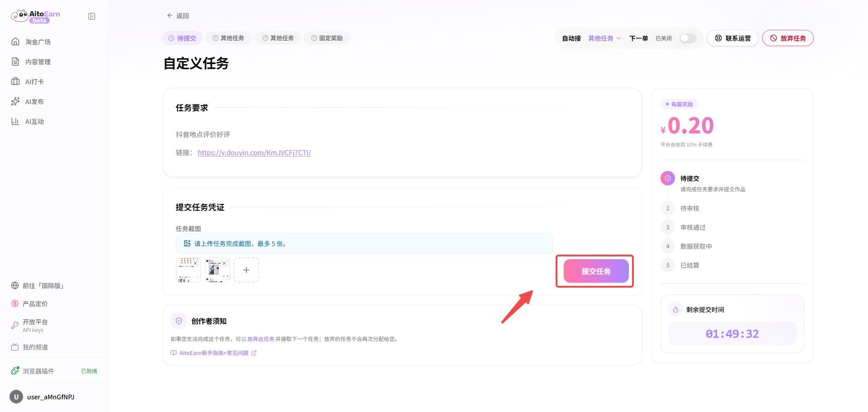This screenshot has height=412, width=868.
Task: Open 我的频道 in sidebar
Action: click(35, 347)
